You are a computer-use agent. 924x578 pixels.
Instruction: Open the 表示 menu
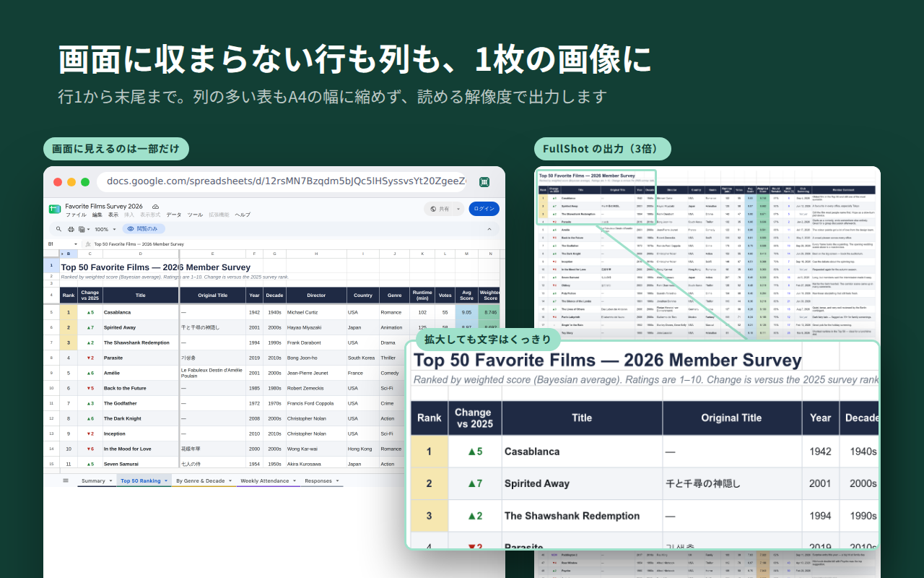click(x=113, y=215)
